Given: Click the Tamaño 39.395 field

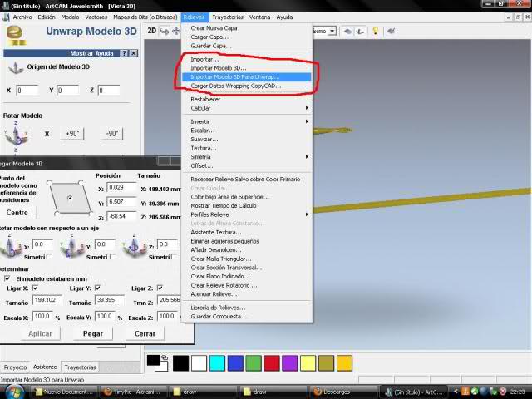Looking at the screenshot, I should [110, 300].
